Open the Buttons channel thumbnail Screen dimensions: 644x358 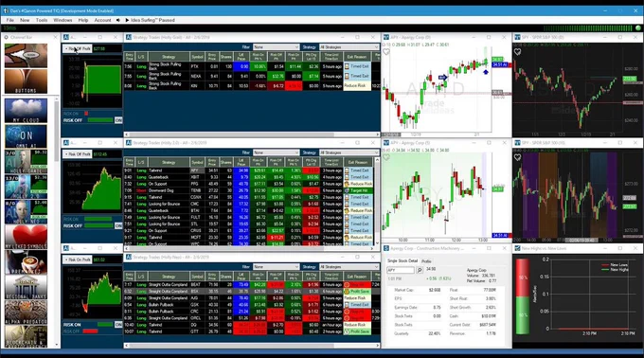pos(26,81)
